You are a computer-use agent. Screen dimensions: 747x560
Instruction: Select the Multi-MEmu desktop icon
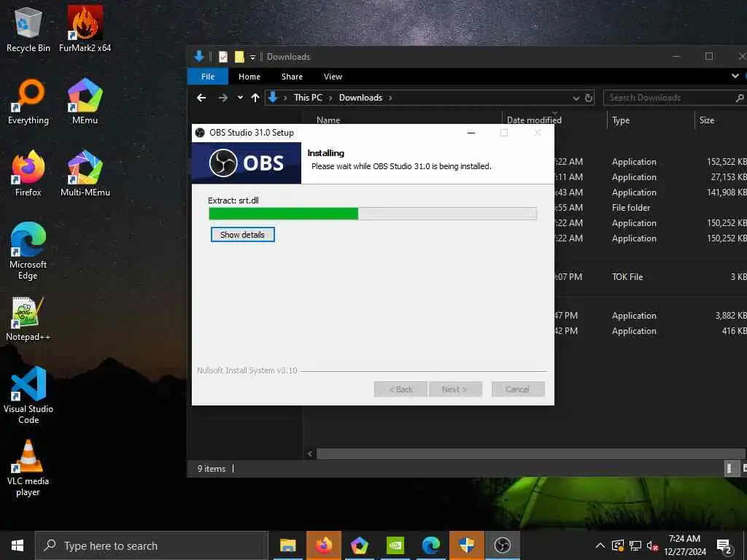[x=85, y=174]
